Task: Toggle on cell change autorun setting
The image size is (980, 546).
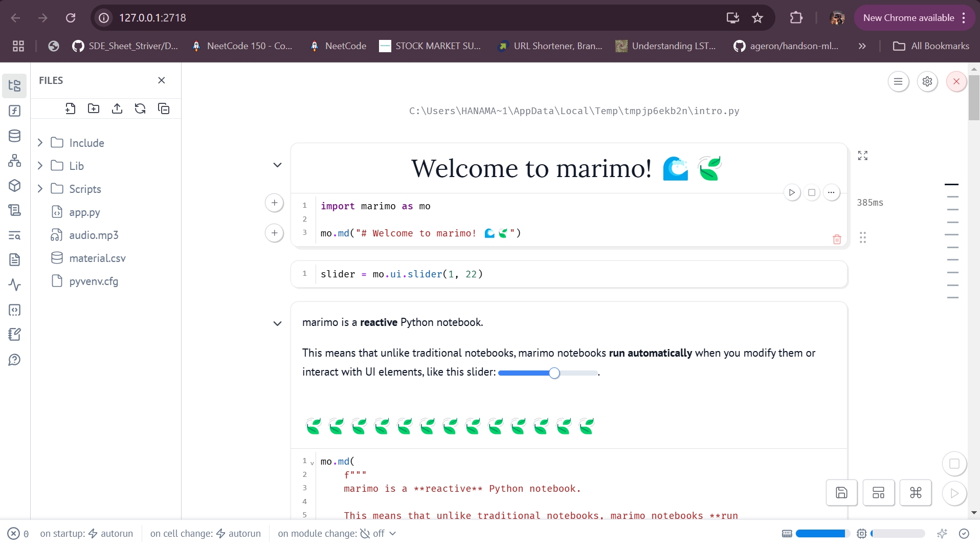Action: pos(206,533)
